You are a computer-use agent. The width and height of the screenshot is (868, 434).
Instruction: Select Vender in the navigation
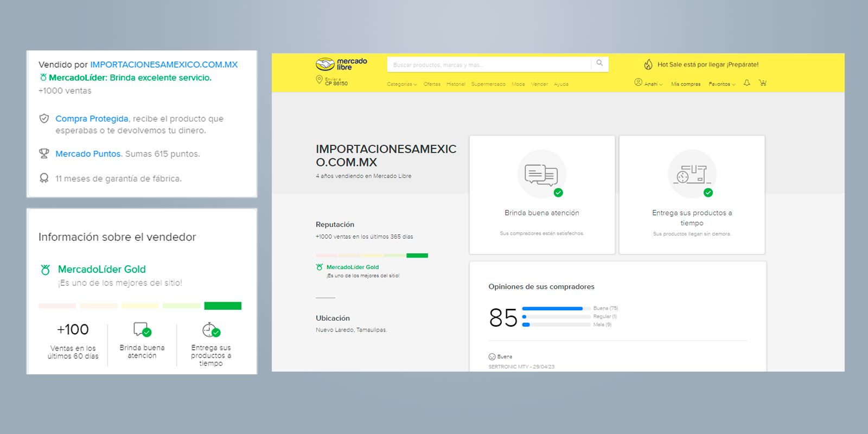click(x=539, y=84)
